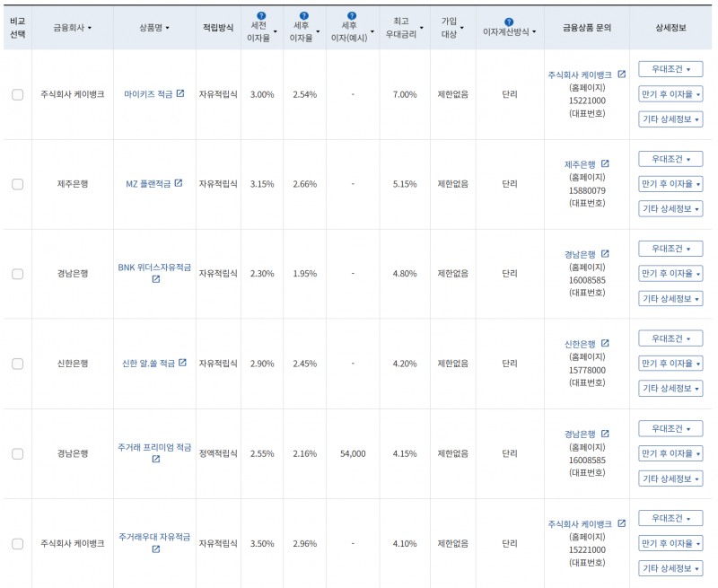Expand 기타 상세정보 for MZ 플랜적금

(670, 209)
